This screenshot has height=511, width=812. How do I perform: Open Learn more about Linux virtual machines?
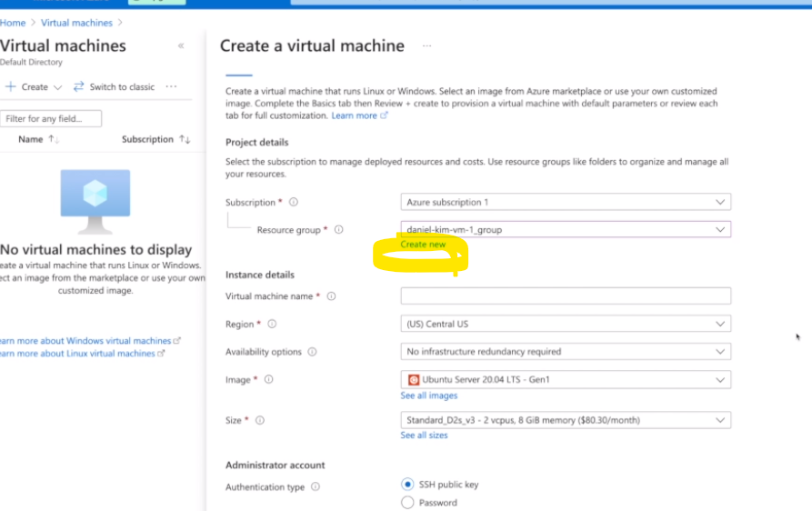pos(77,354)
